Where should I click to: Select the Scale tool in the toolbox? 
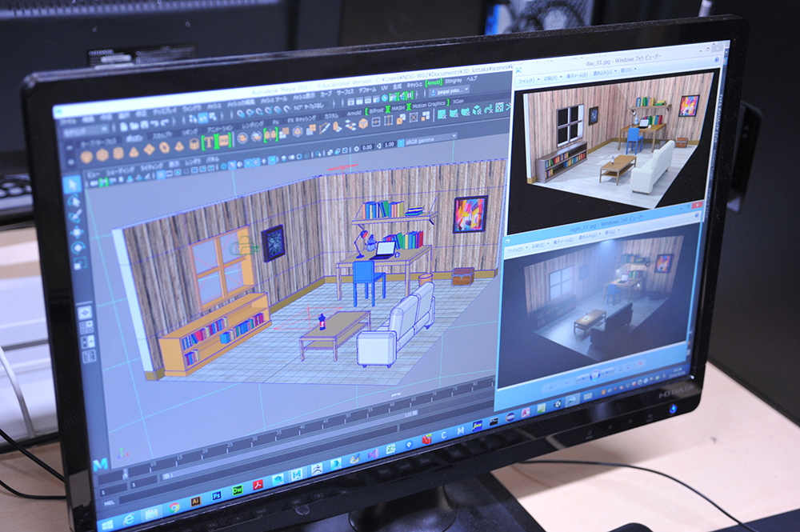(x=79, y=264)
